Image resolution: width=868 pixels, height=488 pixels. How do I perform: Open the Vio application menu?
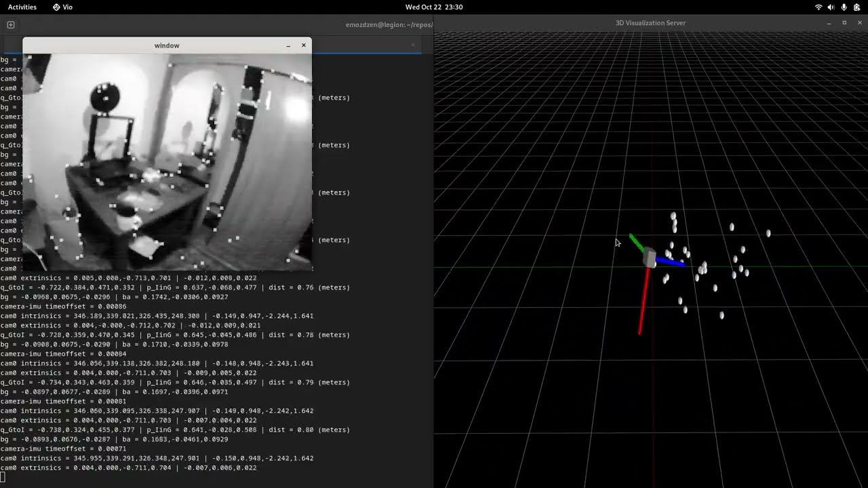click(62, 7)
